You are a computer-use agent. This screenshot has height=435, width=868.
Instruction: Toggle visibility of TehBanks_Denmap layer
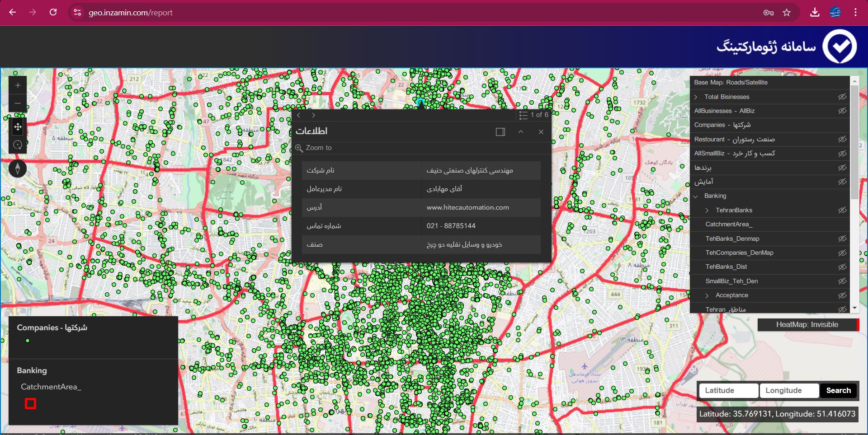(842, 239)
